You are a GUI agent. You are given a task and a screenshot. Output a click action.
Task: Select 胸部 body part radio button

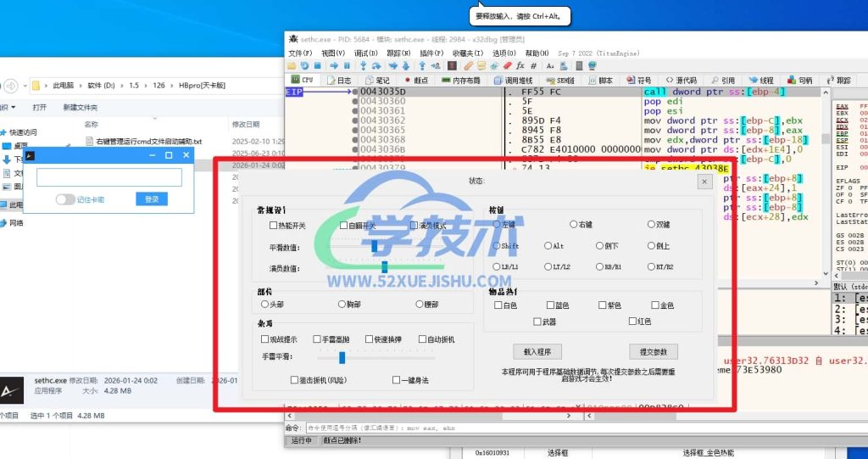342,305
